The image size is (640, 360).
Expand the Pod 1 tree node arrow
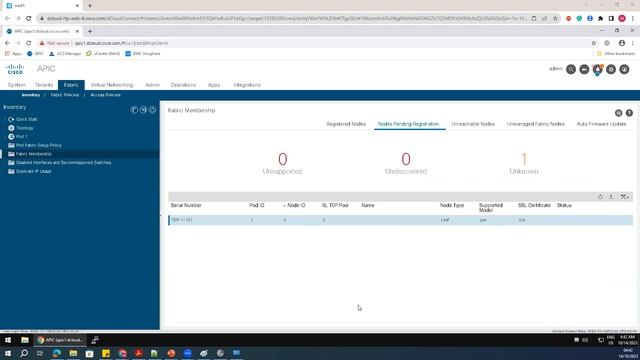pyautogui.click(x=5, y=136)
